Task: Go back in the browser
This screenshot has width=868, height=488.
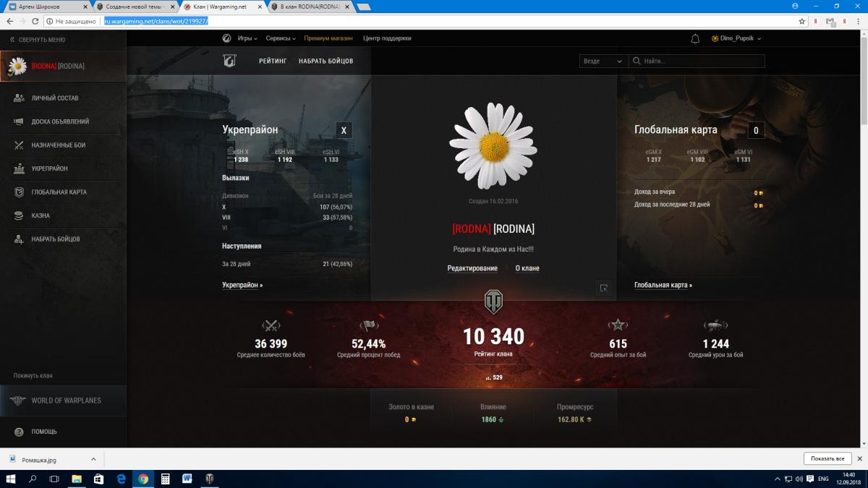Action: (9, 21)
